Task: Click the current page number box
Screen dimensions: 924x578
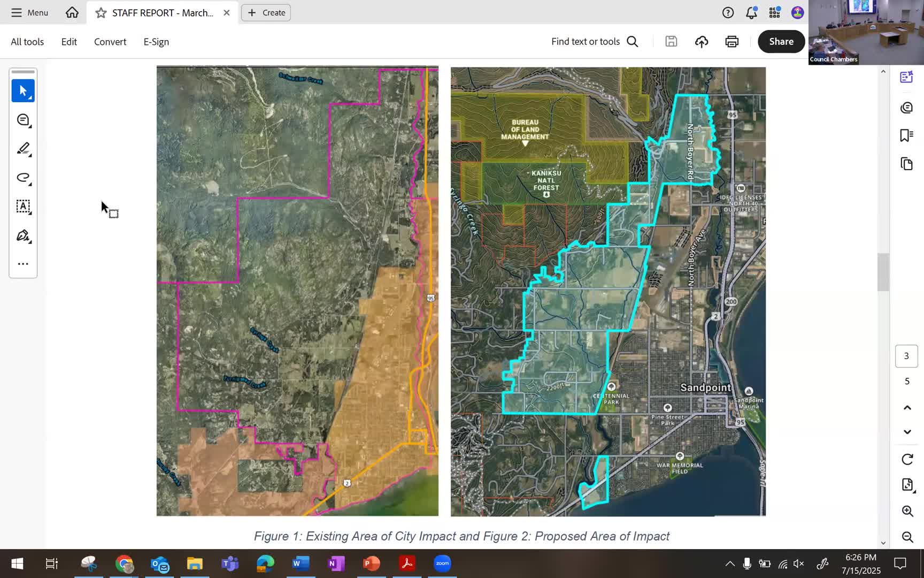Action: click(906, 356)
